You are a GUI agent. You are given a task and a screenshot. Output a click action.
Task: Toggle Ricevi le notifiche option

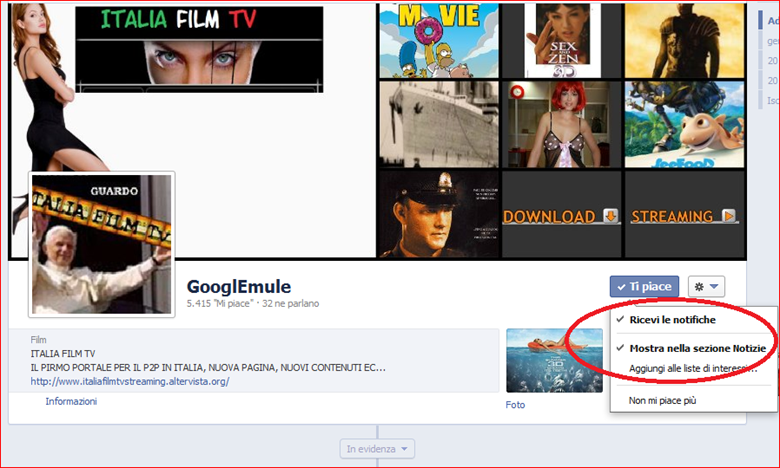[672, 320]
